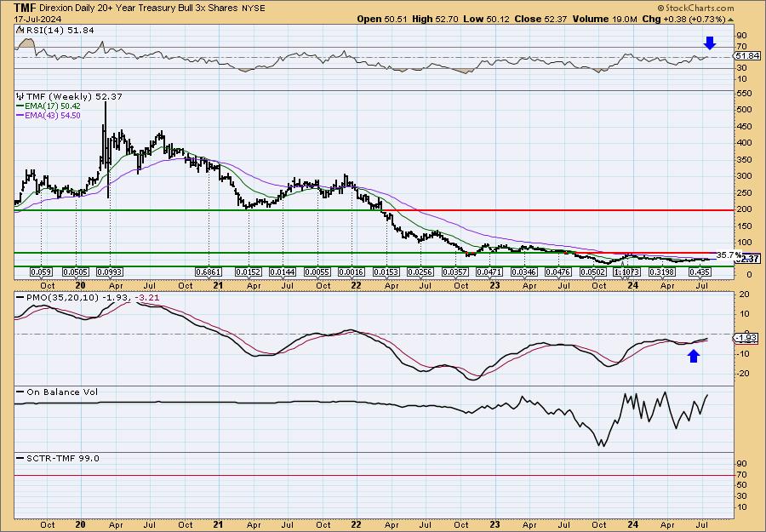Click the black legend dash before PMO(35,20,10)
The image size is (766, 532).
[x=20, y=298]
